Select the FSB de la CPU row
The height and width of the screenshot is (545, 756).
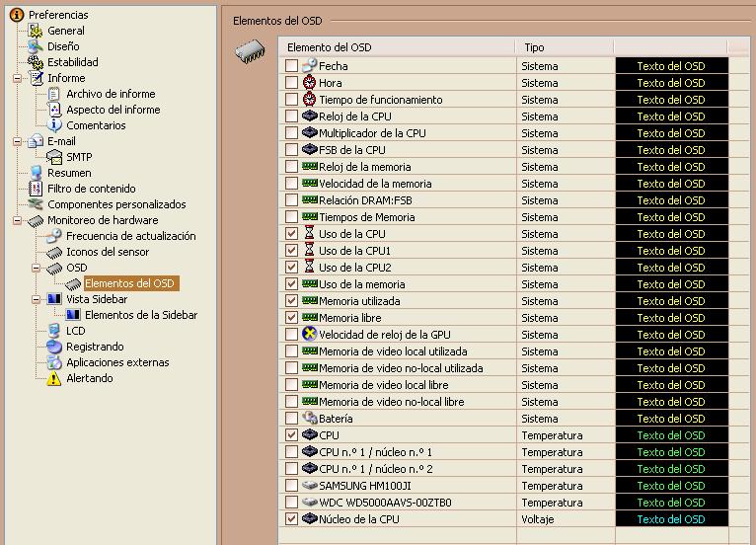(352, 150)
